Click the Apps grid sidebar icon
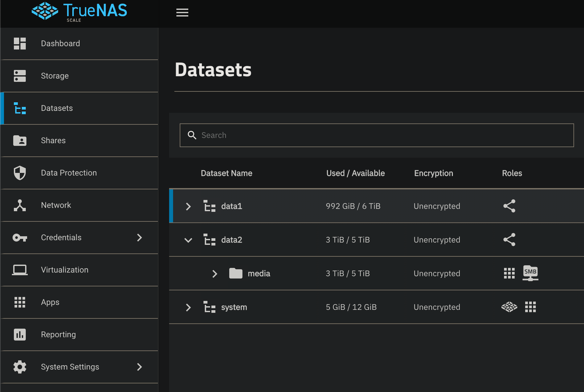Screen dimensions: 584x392 tap(20, 302)
